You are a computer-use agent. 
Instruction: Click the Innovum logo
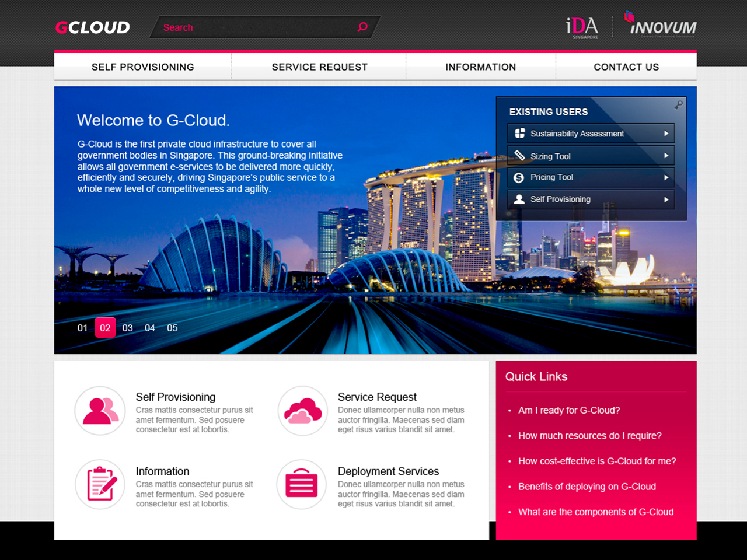coord(661,24)
